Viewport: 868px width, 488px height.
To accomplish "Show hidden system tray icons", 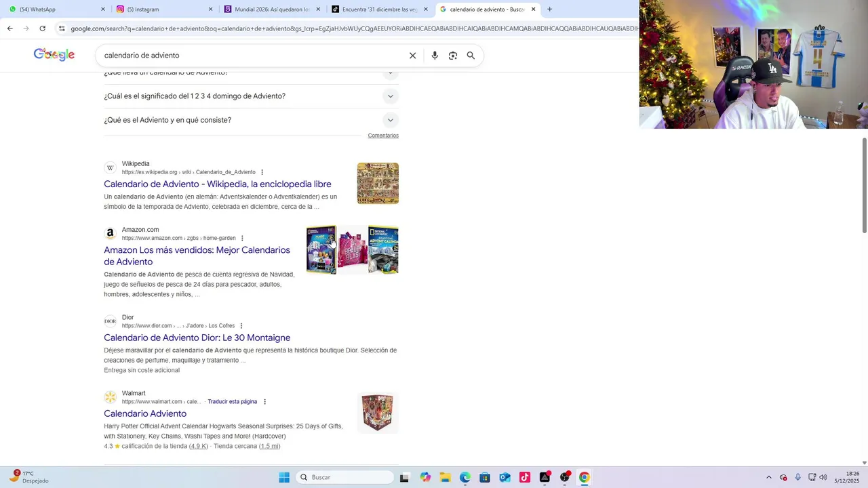I will [x=768, y=477].
